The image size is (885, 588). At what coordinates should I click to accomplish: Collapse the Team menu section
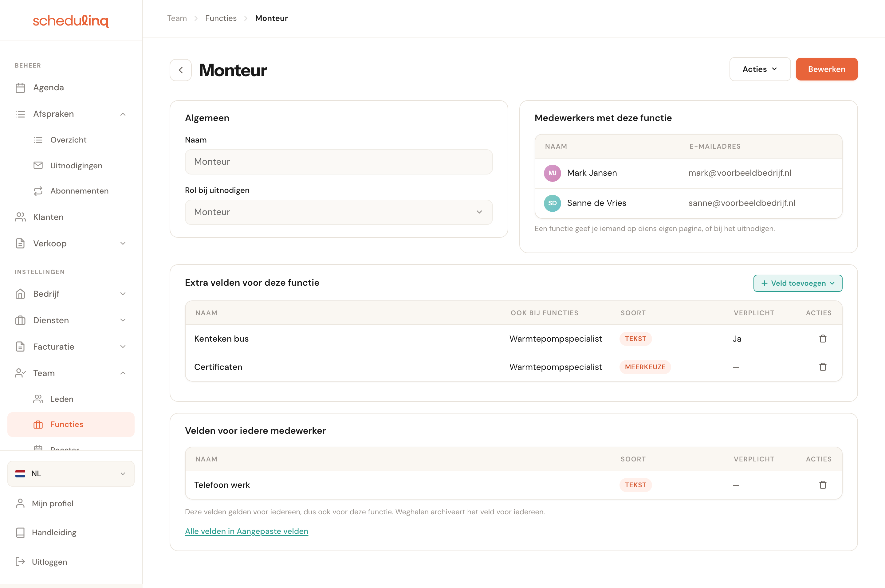(123, 373)
